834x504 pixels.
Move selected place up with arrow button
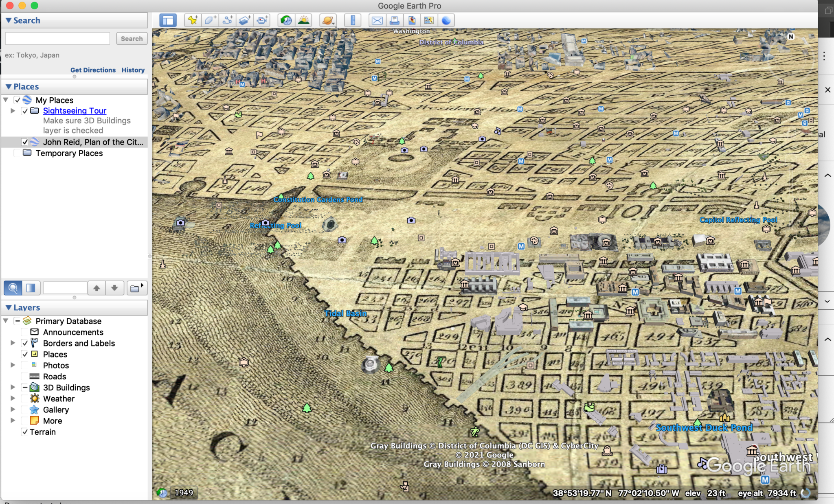[x=97, y=288]
